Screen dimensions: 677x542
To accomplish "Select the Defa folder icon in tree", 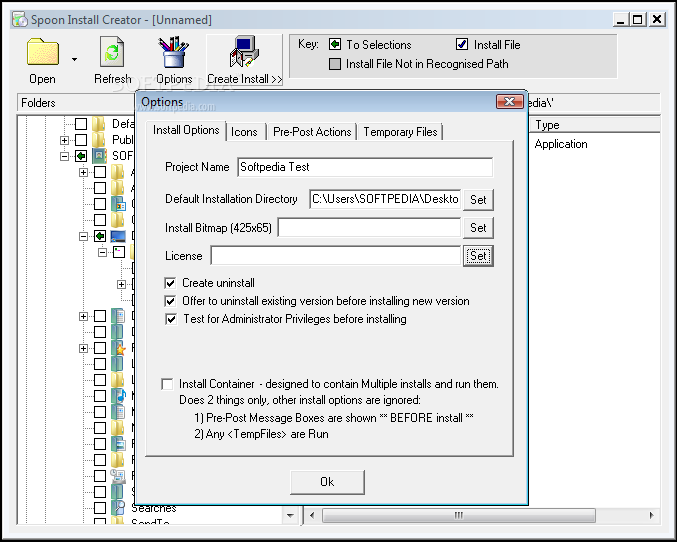I will click(99, 124).
